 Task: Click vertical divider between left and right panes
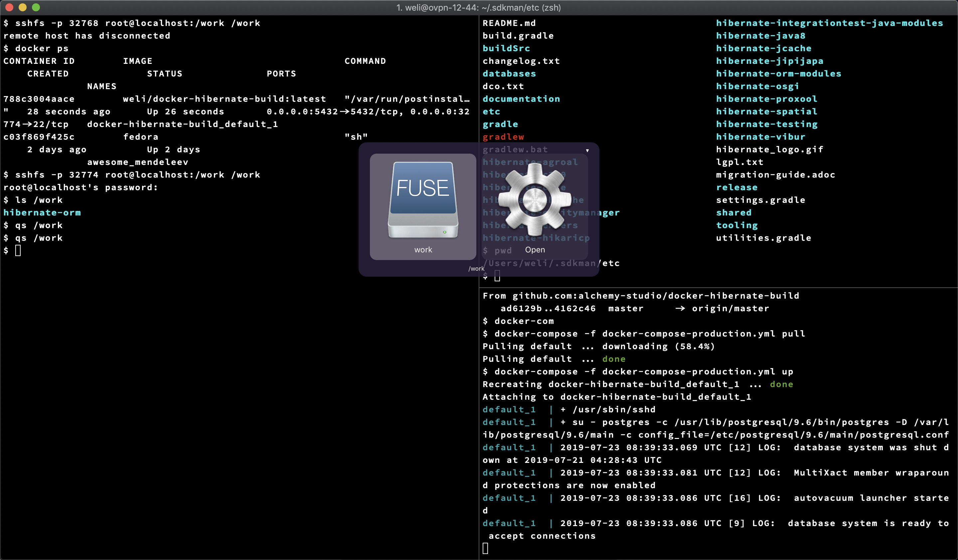[x=479, y=380]
